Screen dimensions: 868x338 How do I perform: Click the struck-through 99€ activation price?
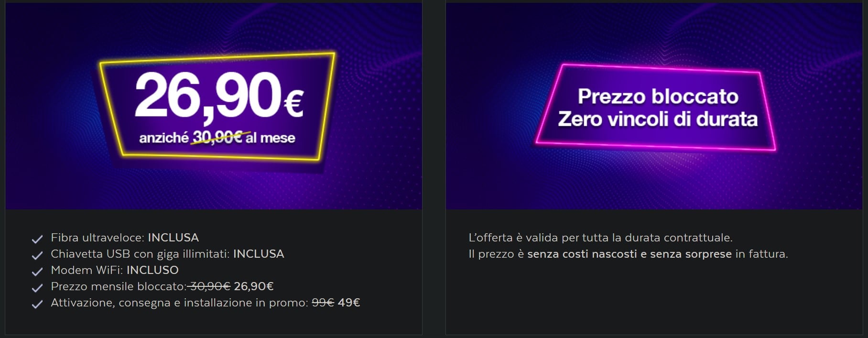click(323, 303)
